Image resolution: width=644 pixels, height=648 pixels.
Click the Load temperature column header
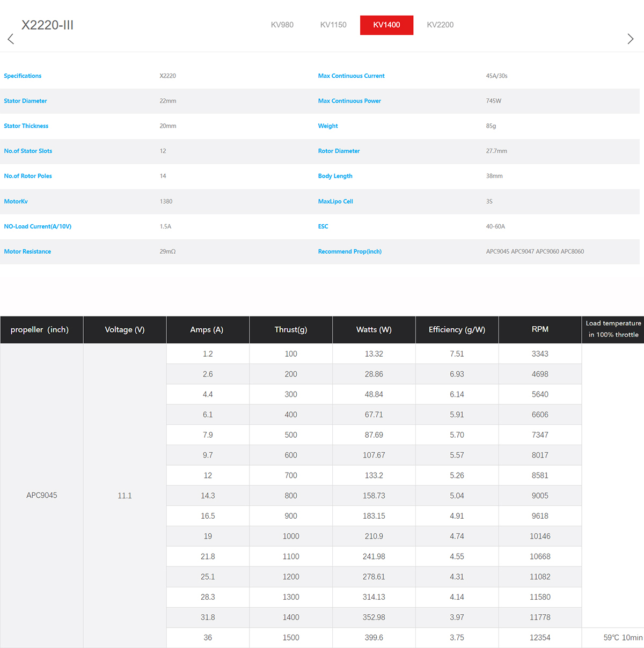click(613, 329)
